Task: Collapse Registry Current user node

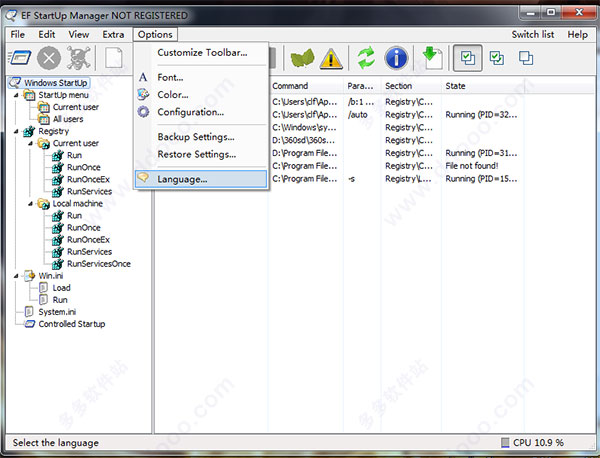Action: (x=31, y=143)
